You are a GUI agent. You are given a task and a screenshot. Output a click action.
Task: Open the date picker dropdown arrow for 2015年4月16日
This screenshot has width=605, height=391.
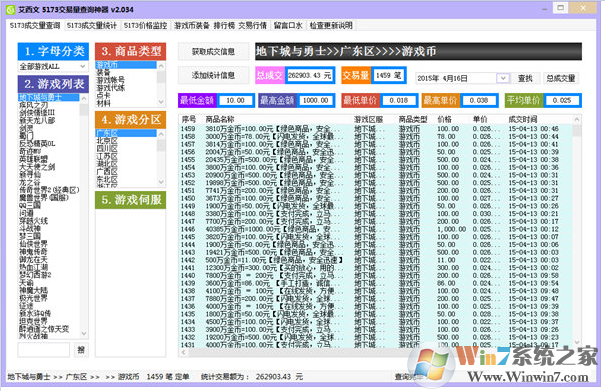[502, 78]
